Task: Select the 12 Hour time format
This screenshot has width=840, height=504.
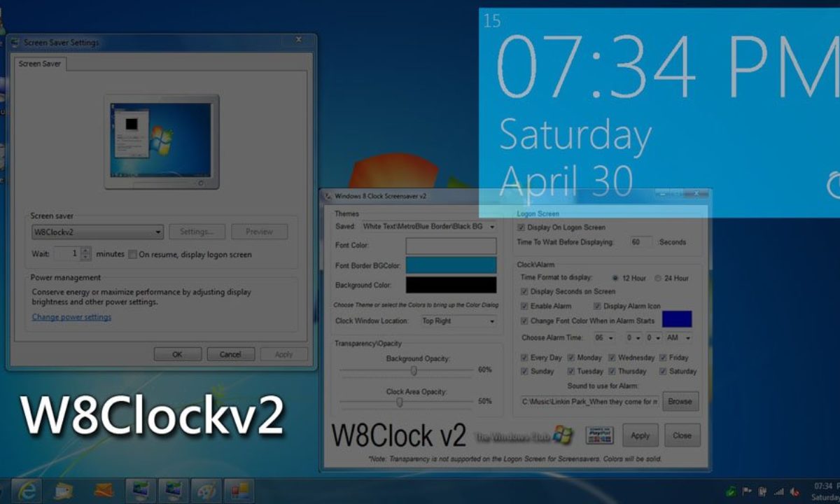Action: 615,278
